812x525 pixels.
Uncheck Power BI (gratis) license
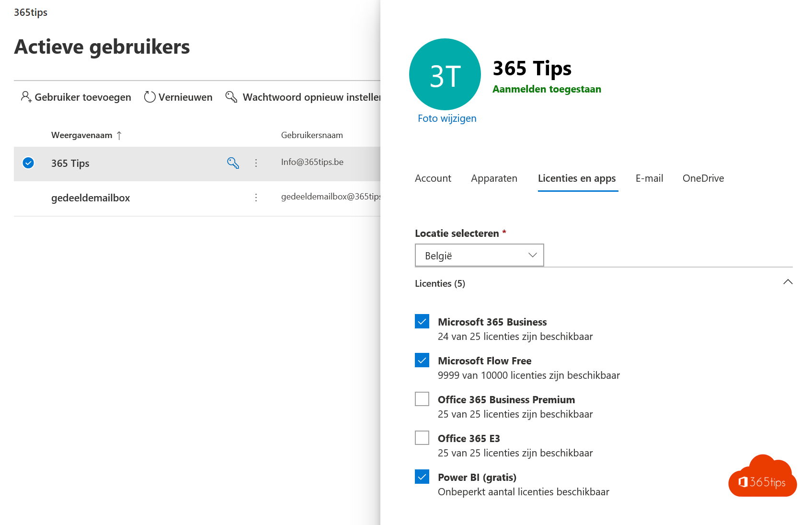pos(422,477)
